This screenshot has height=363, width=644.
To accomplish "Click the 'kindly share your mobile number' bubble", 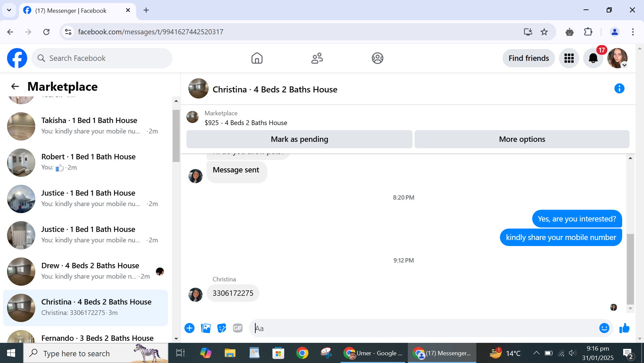I will pyautogui.click(x=561, y=237).
